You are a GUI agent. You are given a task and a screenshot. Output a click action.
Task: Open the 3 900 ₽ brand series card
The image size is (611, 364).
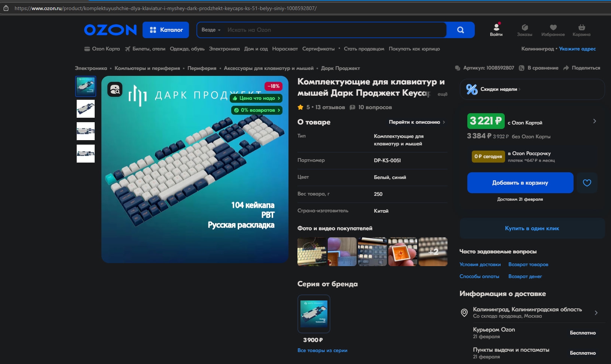pos(314,319)
